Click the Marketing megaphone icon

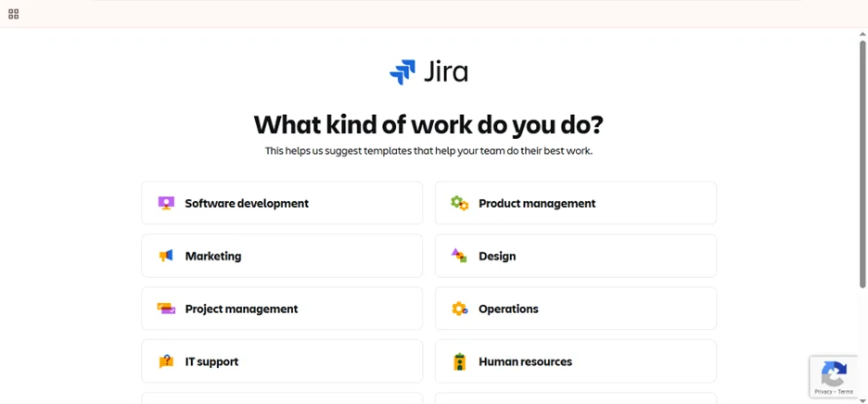166,256
